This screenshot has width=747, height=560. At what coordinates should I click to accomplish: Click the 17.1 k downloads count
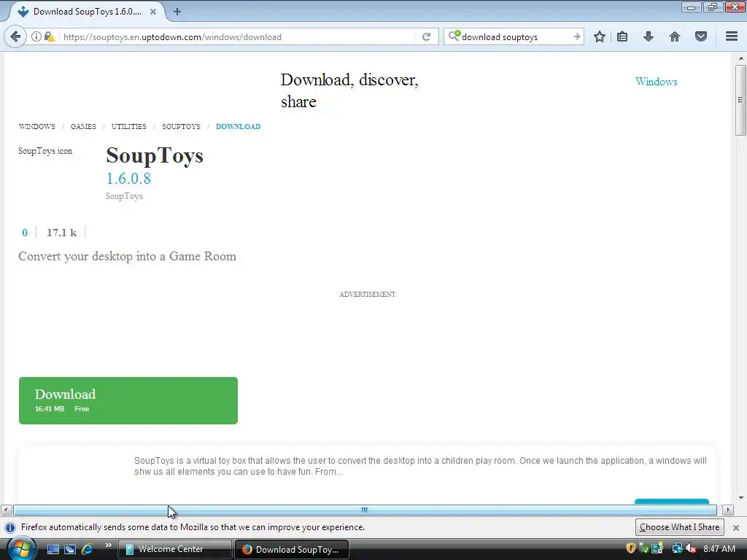click(x=61, y=233)
